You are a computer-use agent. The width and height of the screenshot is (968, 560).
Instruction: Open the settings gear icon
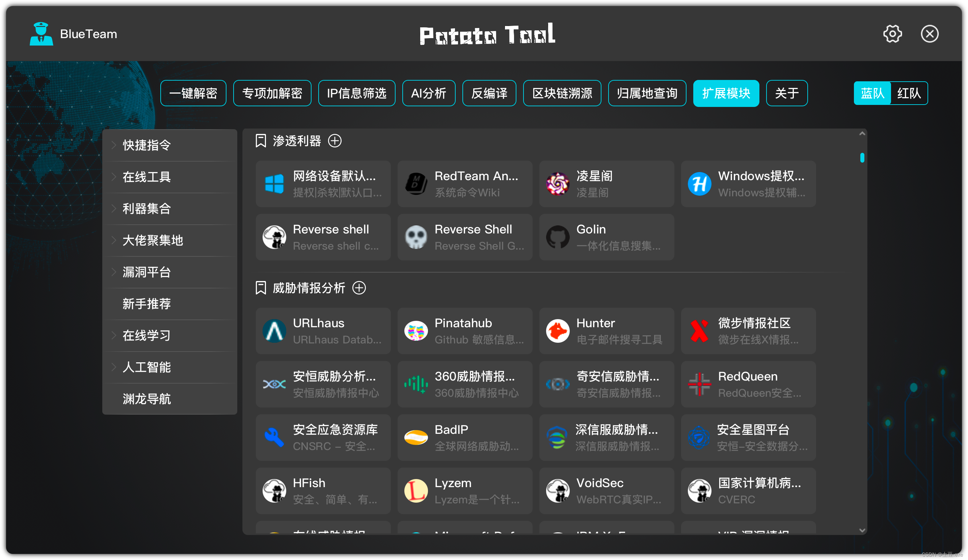[892, 34]
